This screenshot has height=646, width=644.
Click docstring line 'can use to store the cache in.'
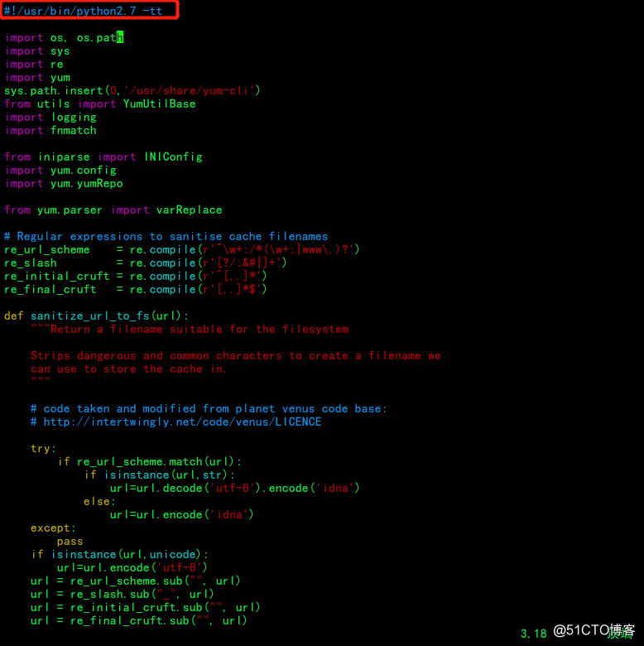click(128, 369)
